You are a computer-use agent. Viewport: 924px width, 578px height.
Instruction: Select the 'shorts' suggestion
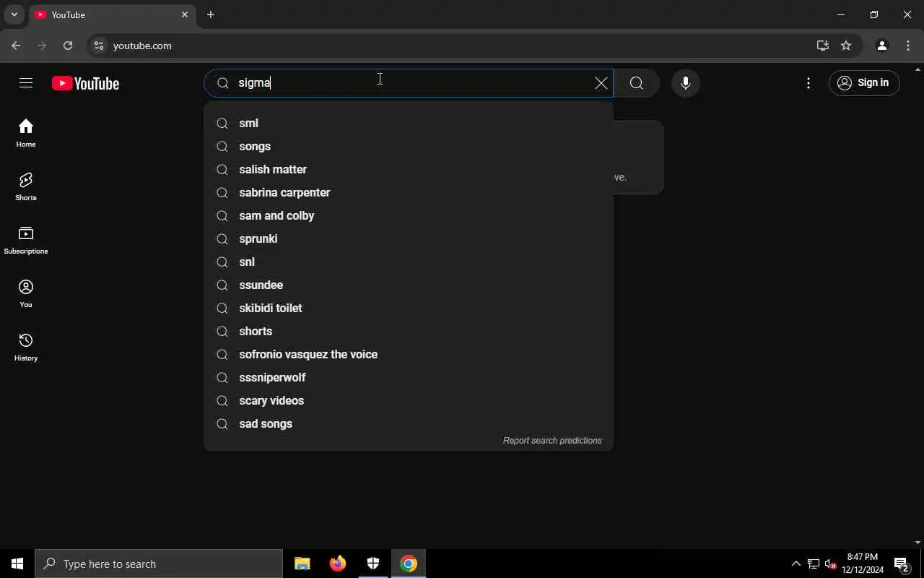click(409, 331)
